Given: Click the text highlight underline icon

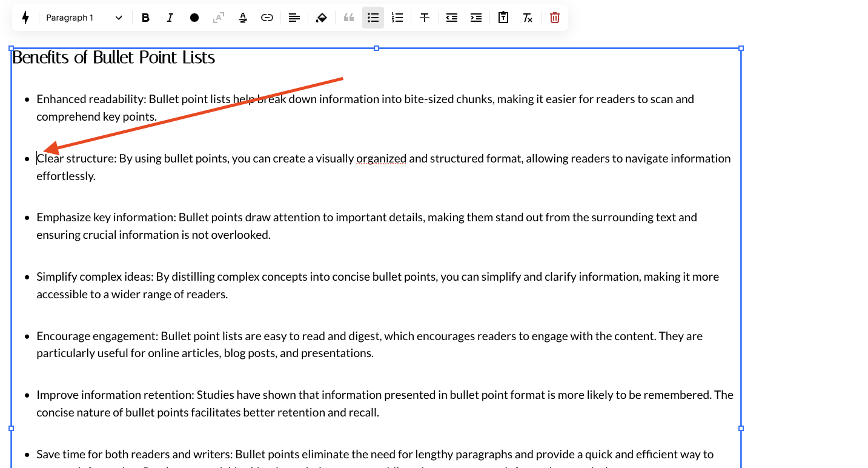Looking at the screenshot, I should [243, 18].
